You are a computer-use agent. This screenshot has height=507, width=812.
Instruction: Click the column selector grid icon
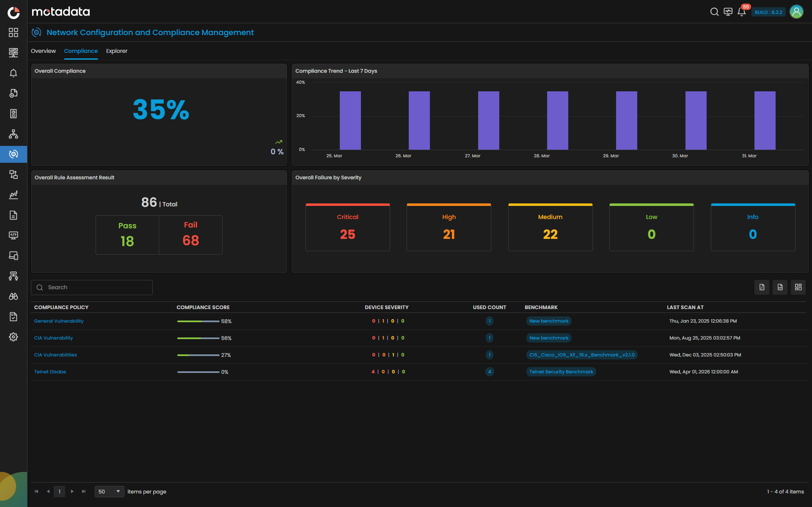[x=798, y=287]
